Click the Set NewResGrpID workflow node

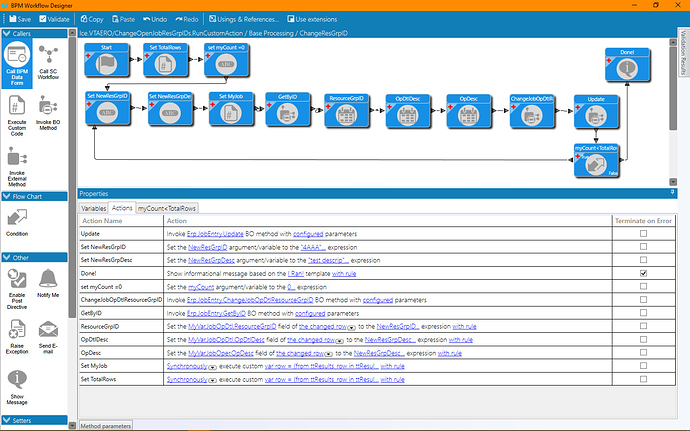[107, 108]
